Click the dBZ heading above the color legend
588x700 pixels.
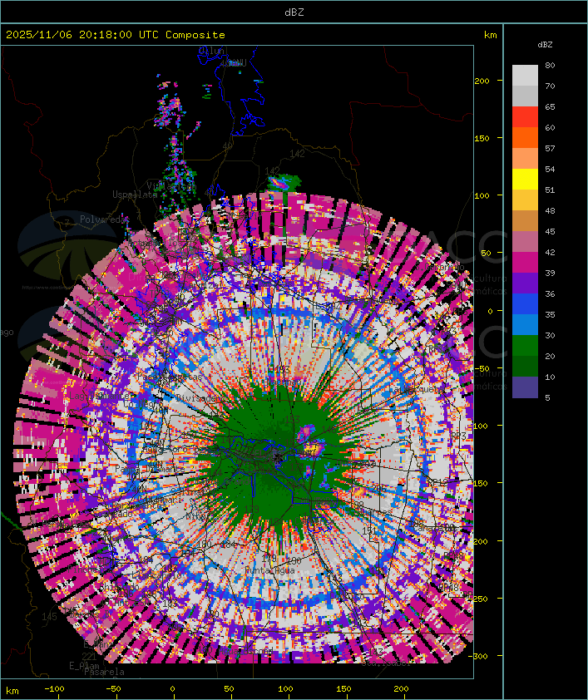click(545, 45)
